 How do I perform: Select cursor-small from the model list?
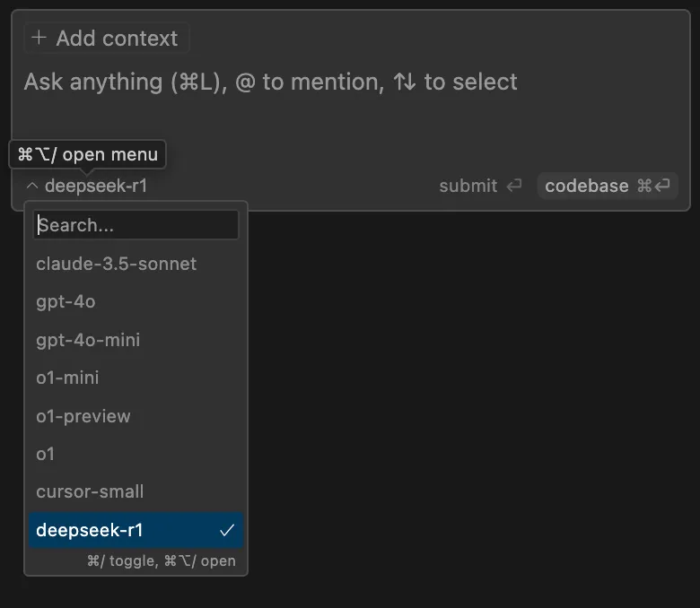[90, 491]
